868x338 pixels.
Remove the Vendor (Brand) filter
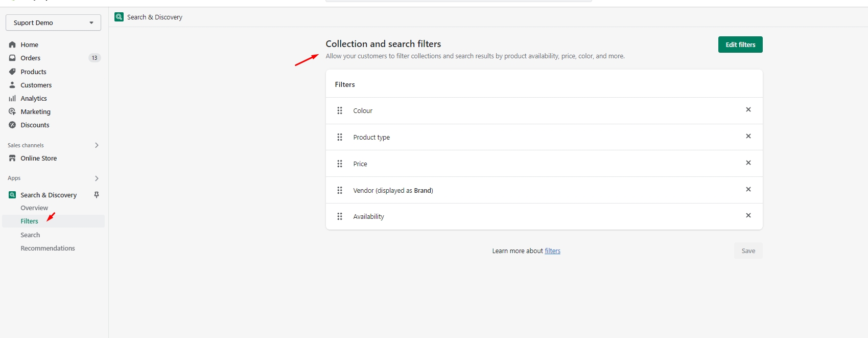[748, 189]
